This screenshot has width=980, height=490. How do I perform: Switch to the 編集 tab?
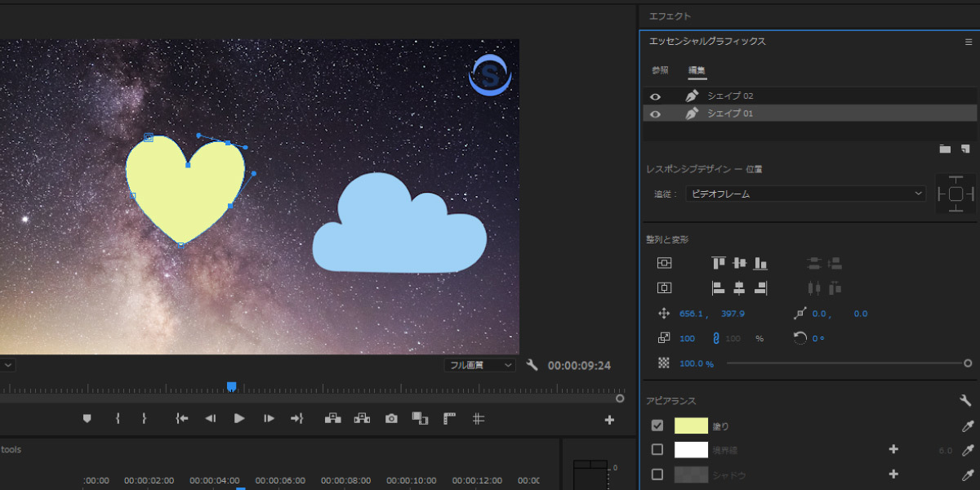(x=697, y=70)
